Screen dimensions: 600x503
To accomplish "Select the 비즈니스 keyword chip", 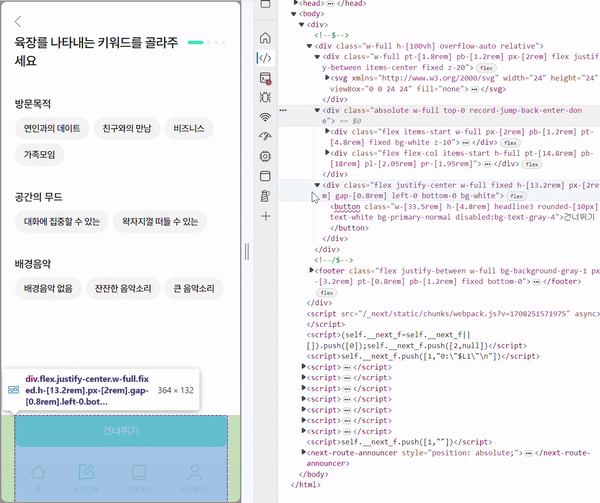I will pyautogui.click(x=189, y=128).
